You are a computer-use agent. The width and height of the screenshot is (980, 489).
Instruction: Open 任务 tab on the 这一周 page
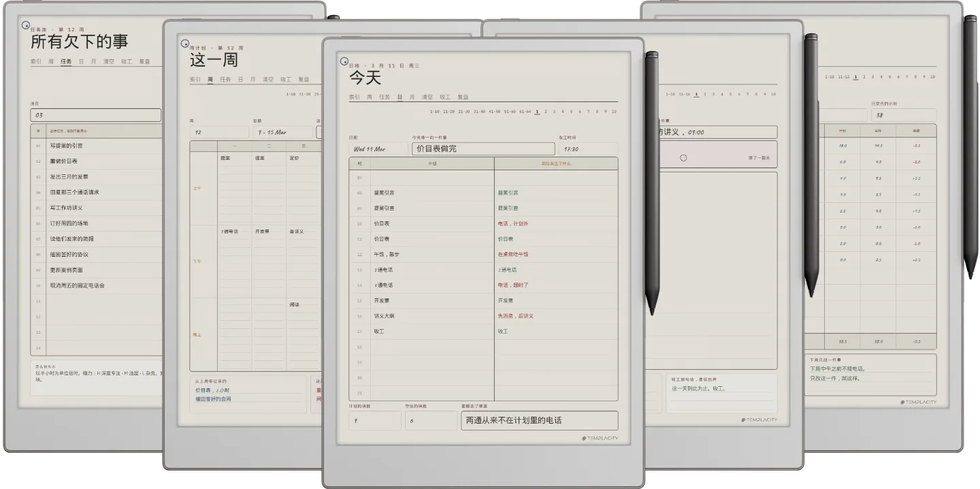point(225,79)
